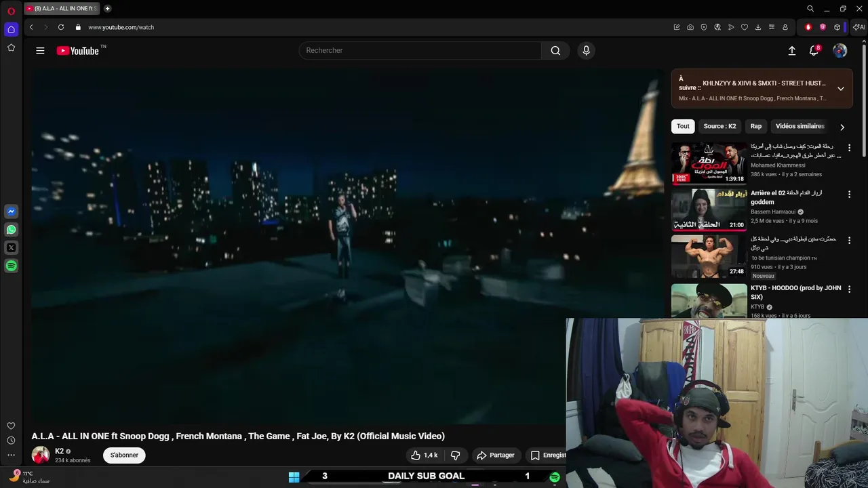Open YouTube notifications bell
This screenshot has height=488, width=868.
click(814, 51)
